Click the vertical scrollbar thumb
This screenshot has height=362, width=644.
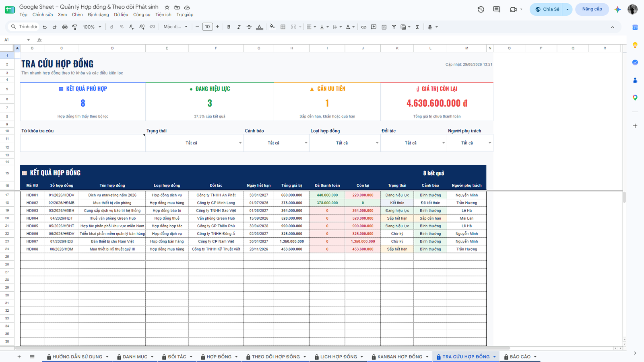click(x=624, y=197)
